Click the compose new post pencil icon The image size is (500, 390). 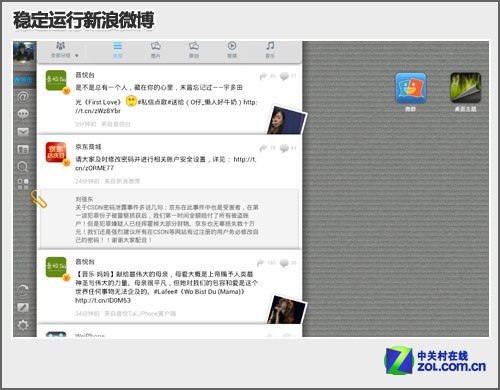point(23,307)
